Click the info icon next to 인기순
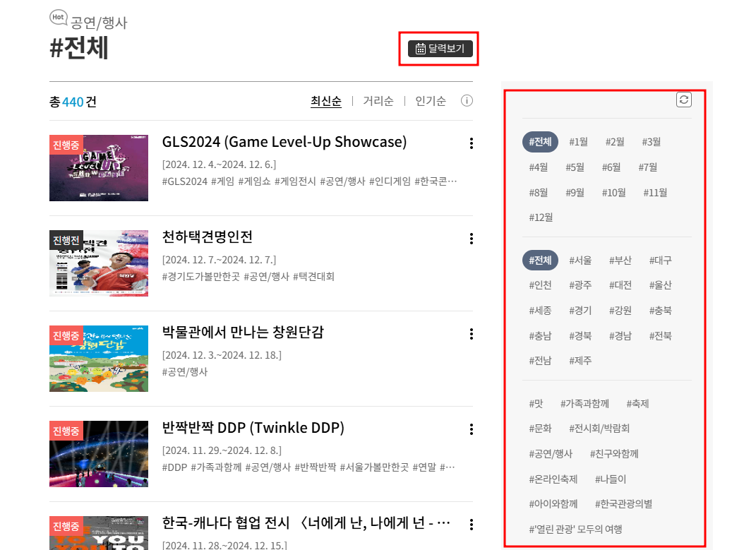This screenshot has width=756, height=550. pos(467,101)
